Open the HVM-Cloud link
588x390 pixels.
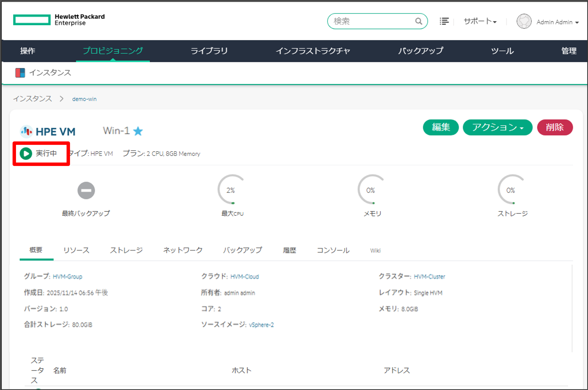pyautogui.click(x=244, y=276)
